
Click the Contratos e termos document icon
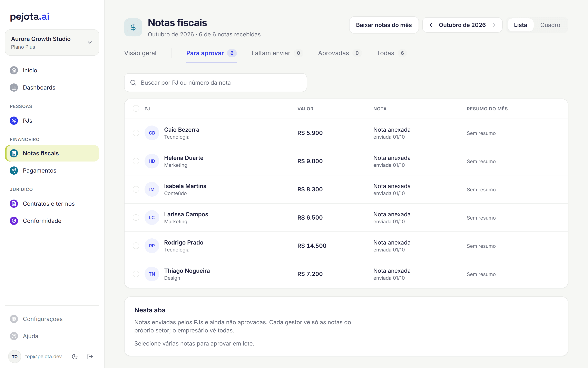[x=14, y=203]
